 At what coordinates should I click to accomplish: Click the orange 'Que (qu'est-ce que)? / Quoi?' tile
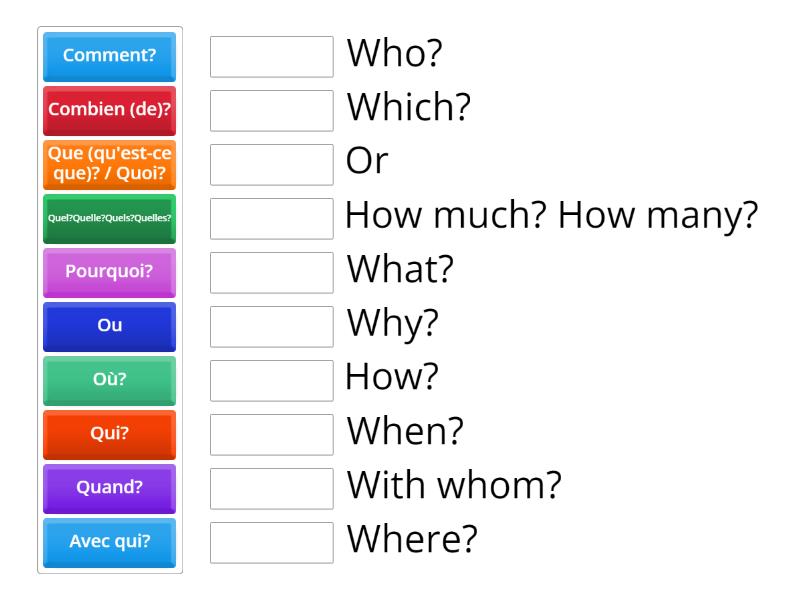tap(108, 164)
